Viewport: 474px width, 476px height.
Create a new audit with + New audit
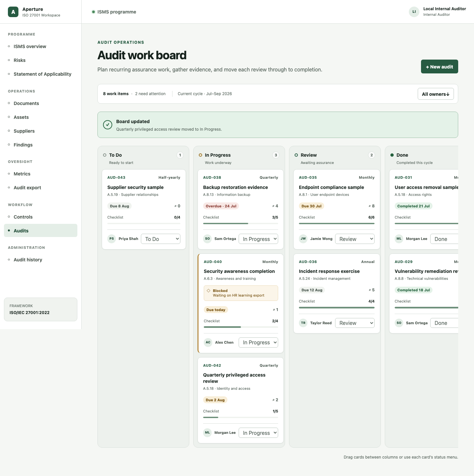tap(439, 66)
